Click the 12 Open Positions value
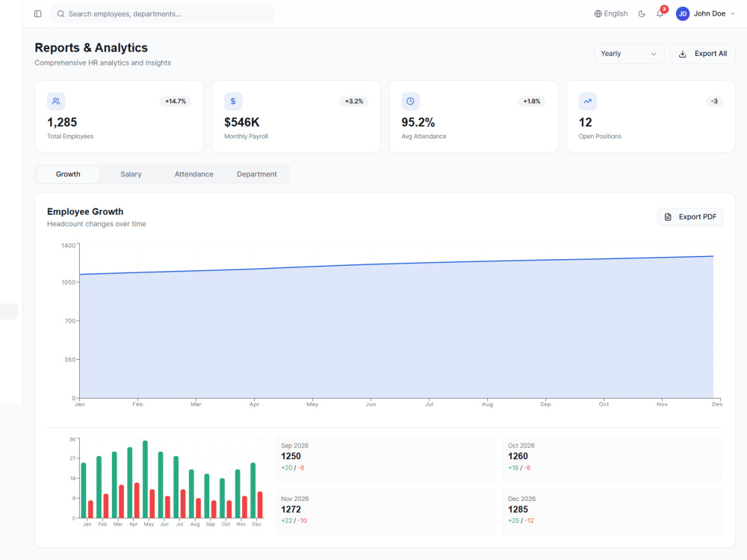The height and width of the screenshot is (560, 747). (x=586, y=122)
